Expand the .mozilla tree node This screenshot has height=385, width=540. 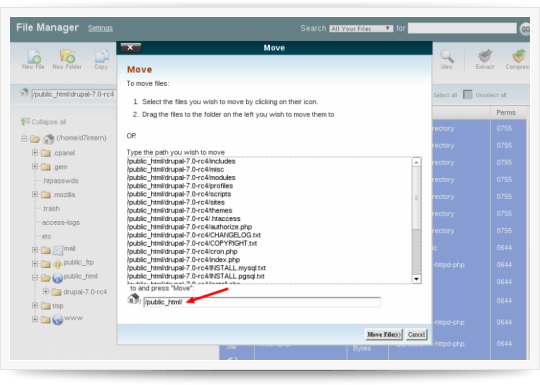[35, 194]
